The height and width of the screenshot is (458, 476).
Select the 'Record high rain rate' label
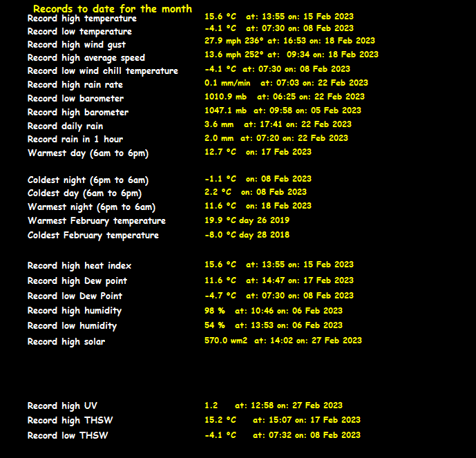click(75, 85)
